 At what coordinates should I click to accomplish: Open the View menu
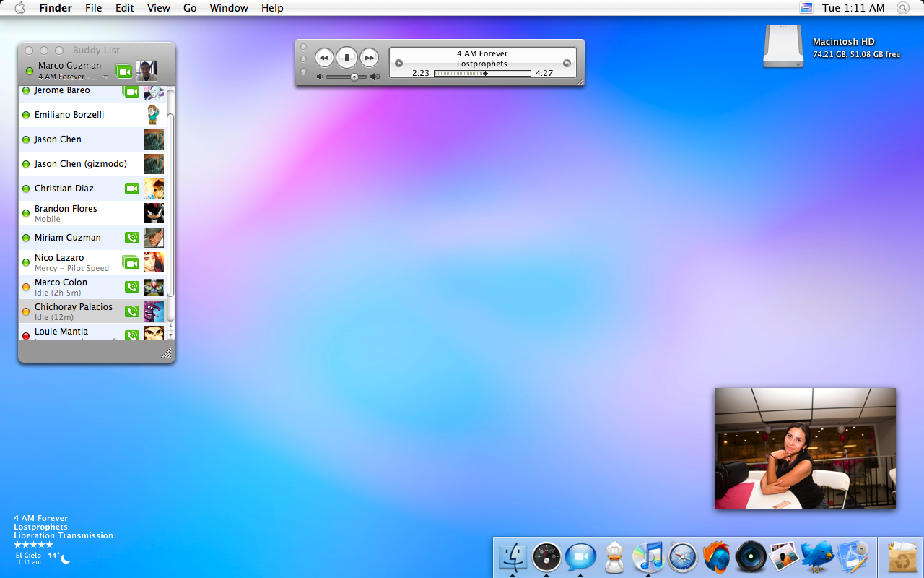[159, 8]
